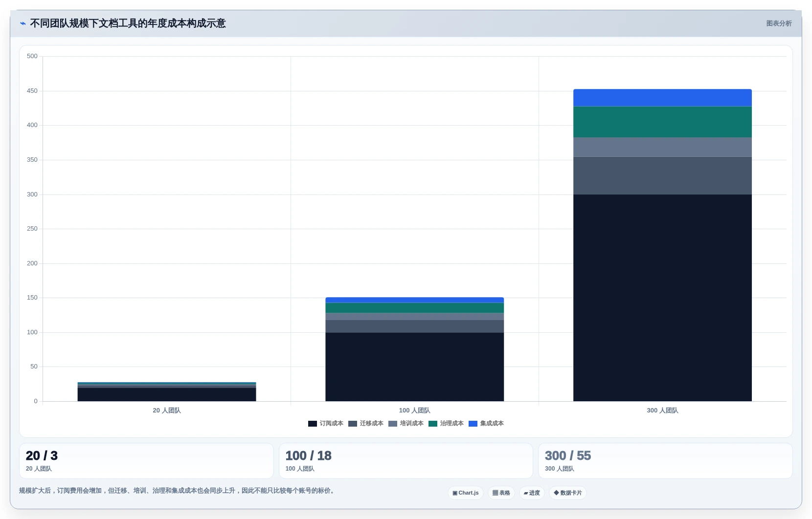
Task: Toggle the 治理成本 legend swatch
Action: 433,424
